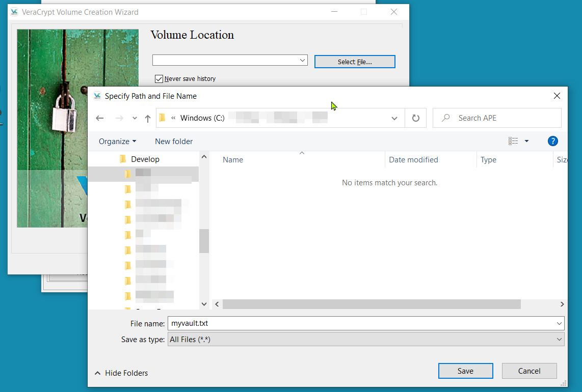The image size is (582, 392).
Task: Go back using the back arrow
Action: [x=99, y=118]
